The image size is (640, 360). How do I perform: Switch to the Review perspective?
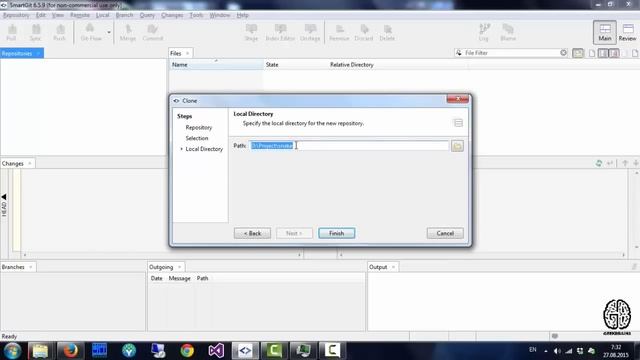[627, 32]
